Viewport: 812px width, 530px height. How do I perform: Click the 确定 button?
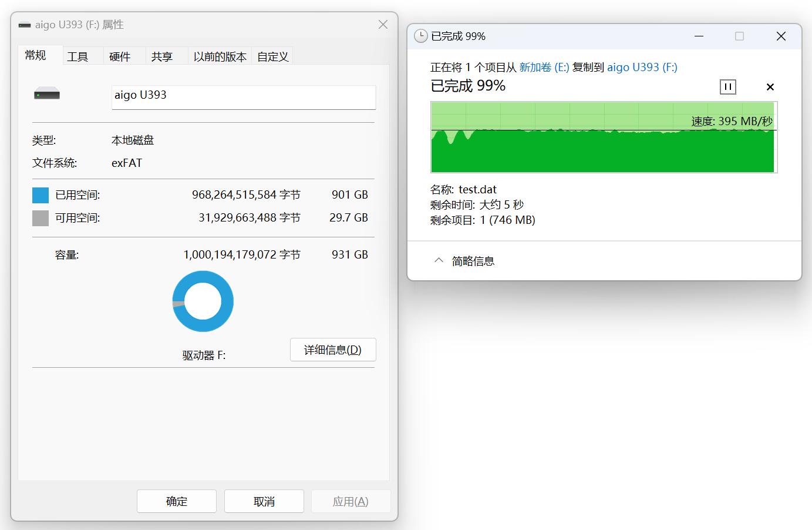pos(176,501)
